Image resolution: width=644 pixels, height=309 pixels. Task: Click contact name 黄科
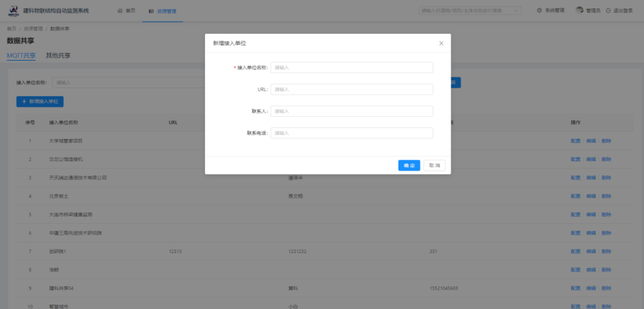pos(293,289)
